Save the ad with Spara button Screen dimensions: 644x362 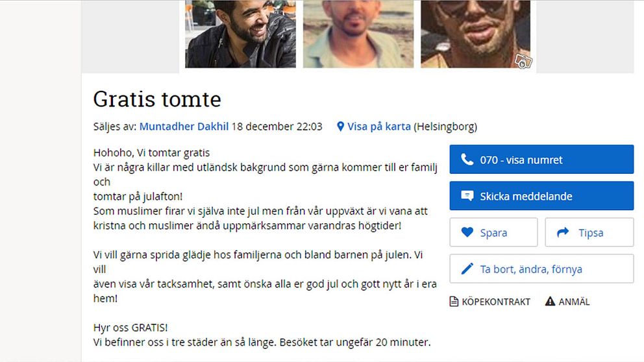pos(493,232)
